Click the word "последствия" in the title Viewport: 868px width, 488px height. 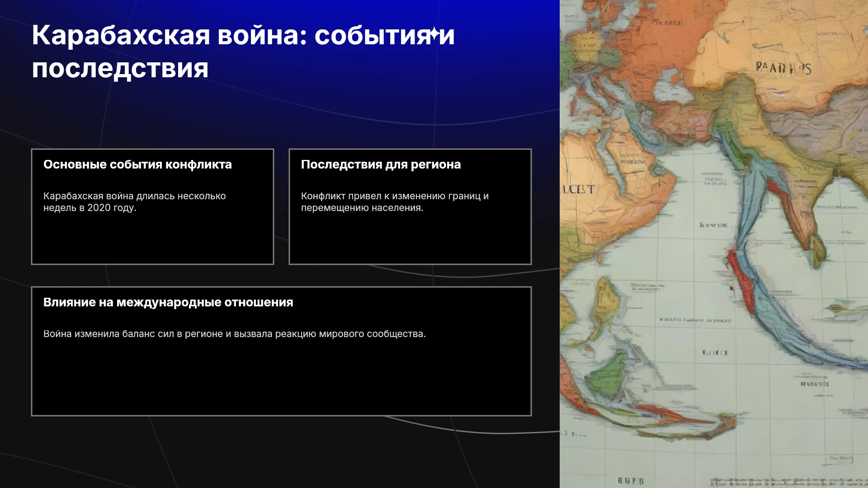pyautogui.click(x=120, y=69)
